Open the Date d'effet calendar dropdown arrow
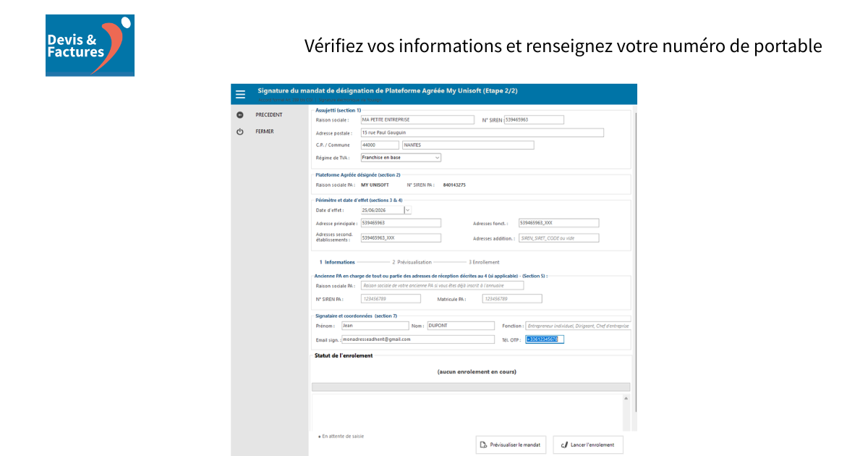This screenshot has height=456, width=868. (407, 210)
